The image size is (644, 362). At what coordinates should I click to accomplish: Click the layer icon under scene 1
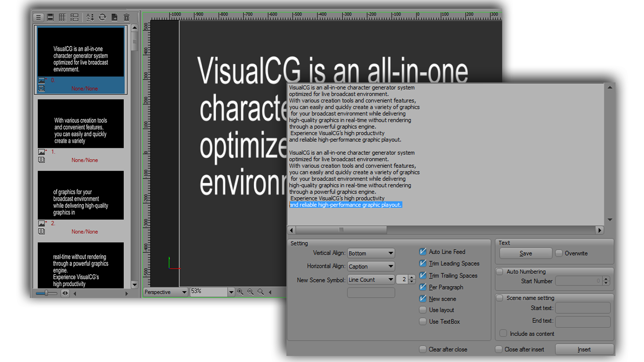(x=41, y=160)
